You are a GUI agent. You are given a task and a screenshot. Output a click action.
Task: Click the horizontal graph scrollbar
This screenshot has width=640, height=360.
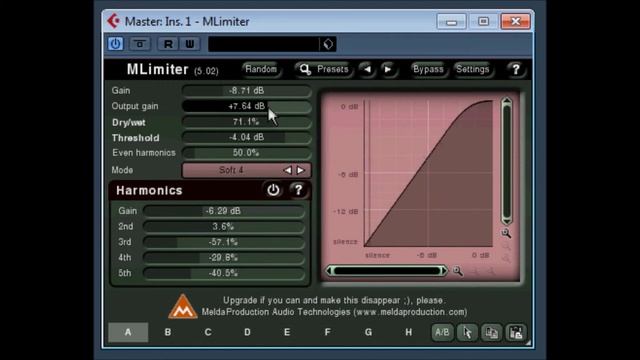coord(386,271)
